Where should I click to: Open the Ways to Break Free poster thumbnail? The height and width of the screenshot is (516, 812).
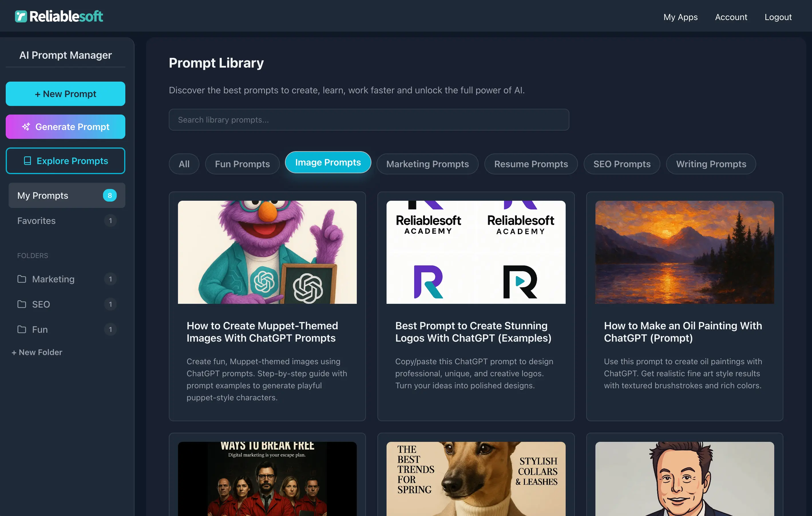(268, 479)
